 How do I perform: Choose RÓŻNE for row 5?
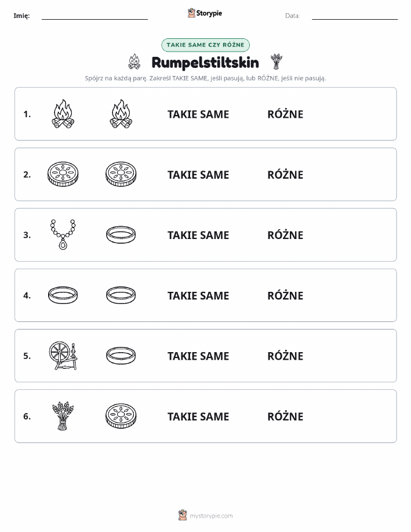pos(286,356)
